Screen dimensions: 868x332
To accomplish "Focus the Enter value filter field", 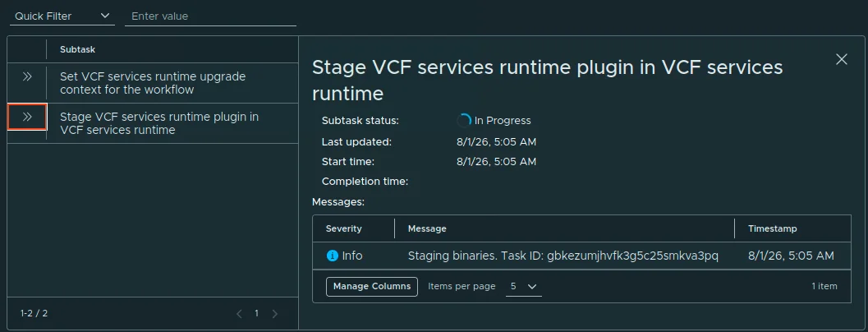I will [x=210, y=16].
